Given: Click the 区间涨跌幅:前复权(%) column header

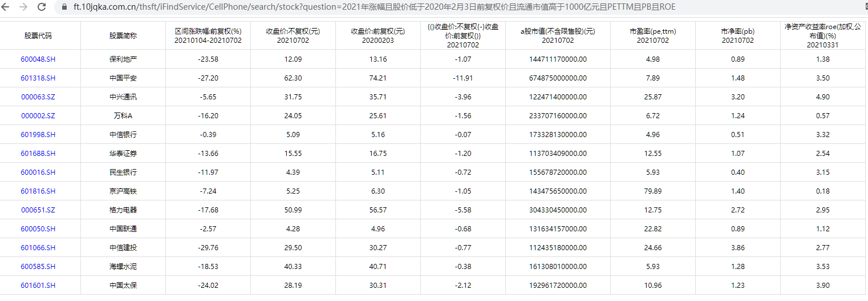Looking at the screenshot, I should coord(208,36).
